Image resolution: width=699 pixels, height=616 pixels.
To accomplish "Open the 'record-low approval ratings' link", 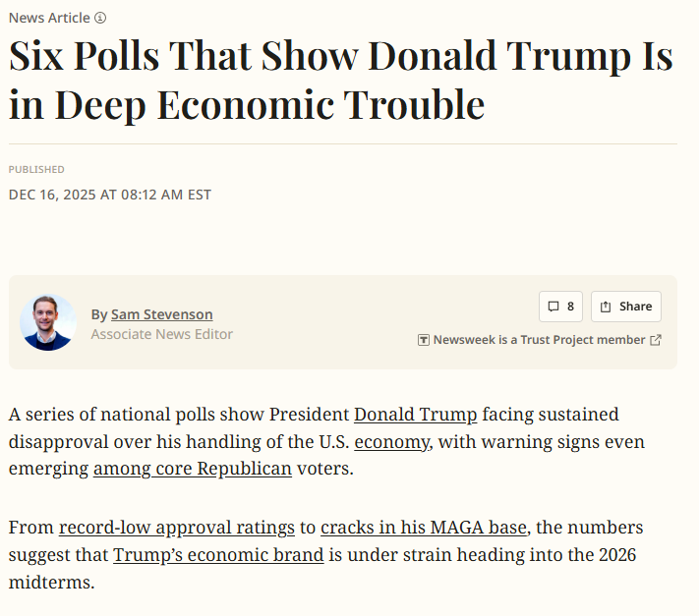I will pos(177,528).
